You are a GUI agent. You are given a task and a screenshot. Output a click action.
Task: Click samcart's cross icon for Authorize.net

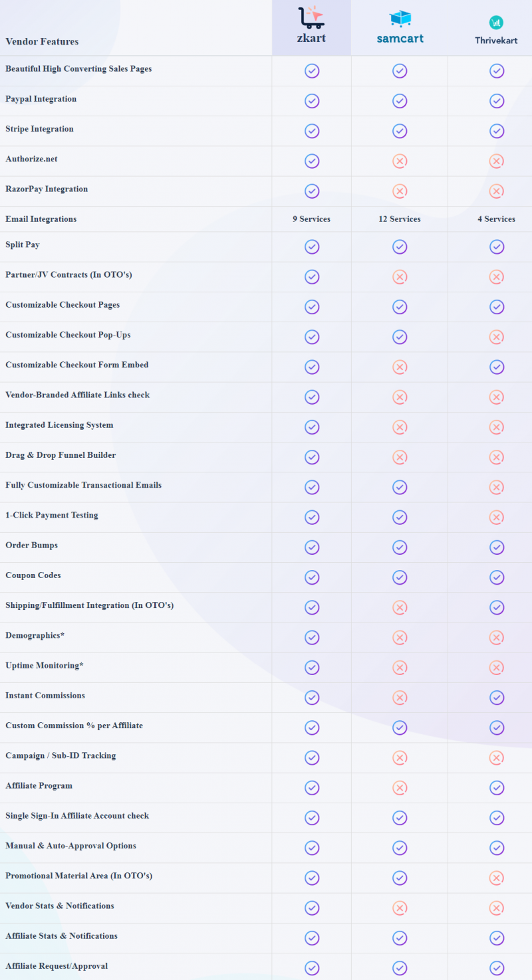coord(400,161)
